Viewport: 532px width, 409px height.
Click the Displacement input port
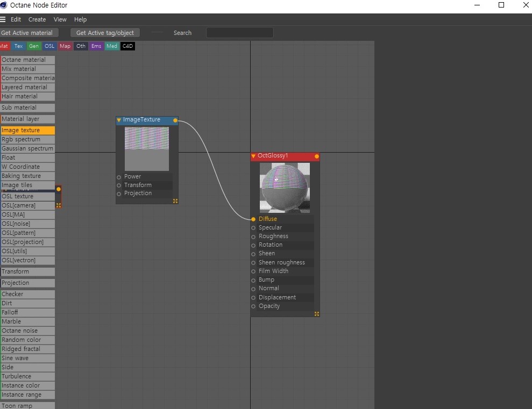pos(253,298)
